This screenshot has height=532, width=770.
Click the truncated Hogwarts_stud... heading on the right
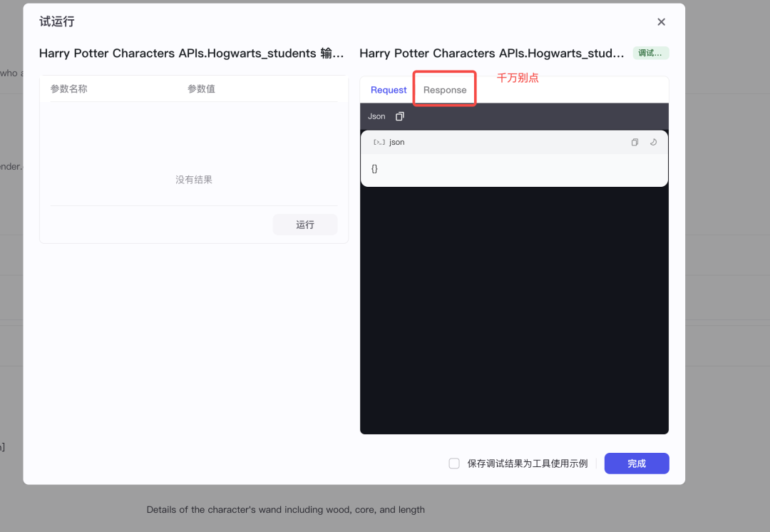491,53
